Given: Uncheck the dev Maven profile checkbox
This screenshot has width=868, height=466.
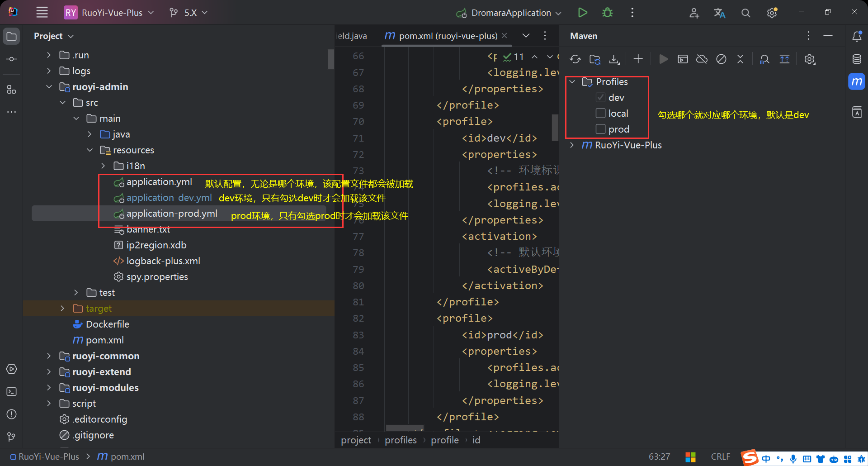Looking at the screenshot, I should [x=600, y=98].
